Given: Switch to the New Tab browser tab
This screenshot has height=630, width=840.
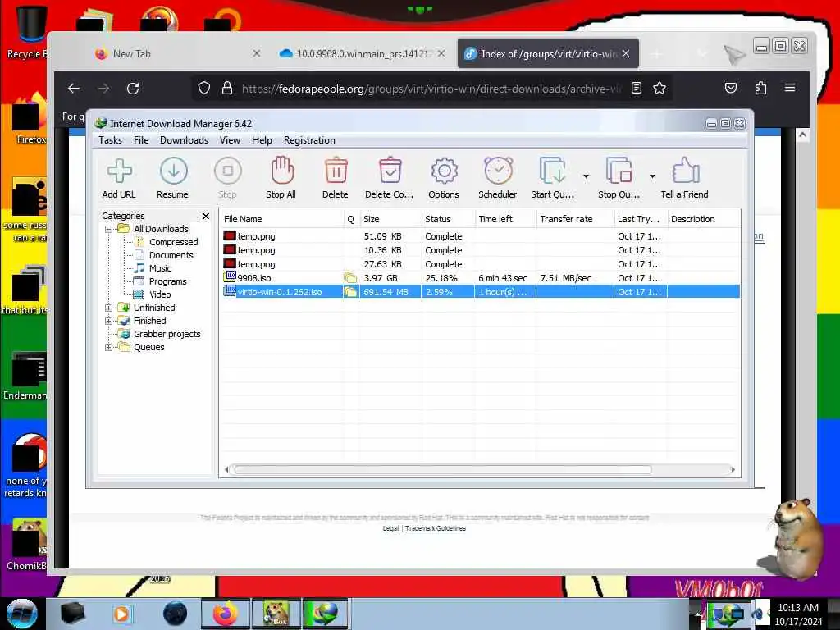Looking at the screenshot, I should [177, 53].
